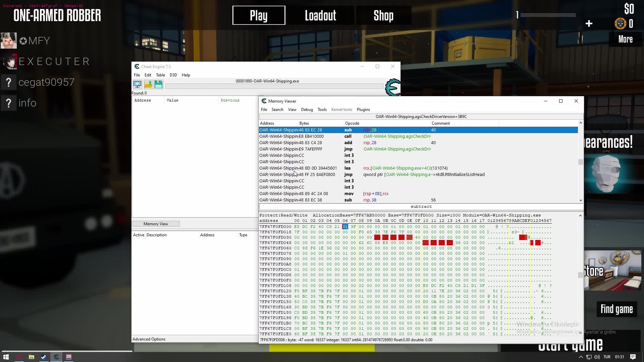This screenshot has height=362, width=644.
Task: Switch to the Loadout tab
Action: click(x=320, y=15)
